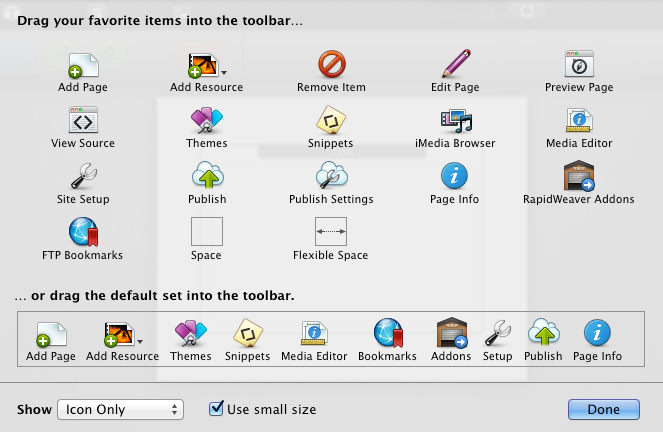Click the Edit Page pencil icon
Image resolution: width=663 pixels, height=432 pixels.
tap(456, 63)
